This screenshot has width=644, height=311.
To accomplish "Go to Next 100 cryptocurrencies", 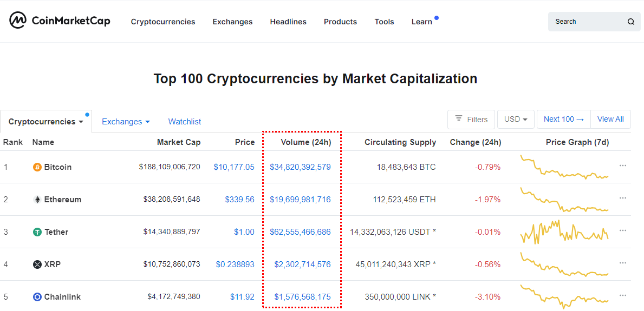I will click(x=564, y=120).
